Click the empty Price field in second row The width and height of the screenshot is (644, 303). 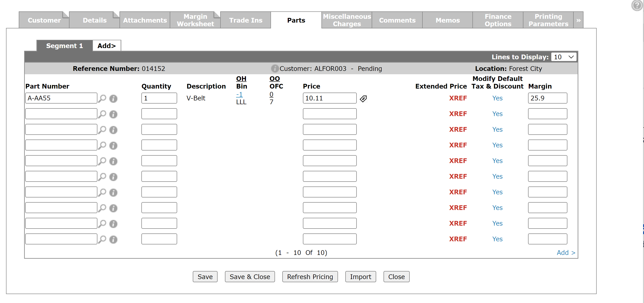329,114
